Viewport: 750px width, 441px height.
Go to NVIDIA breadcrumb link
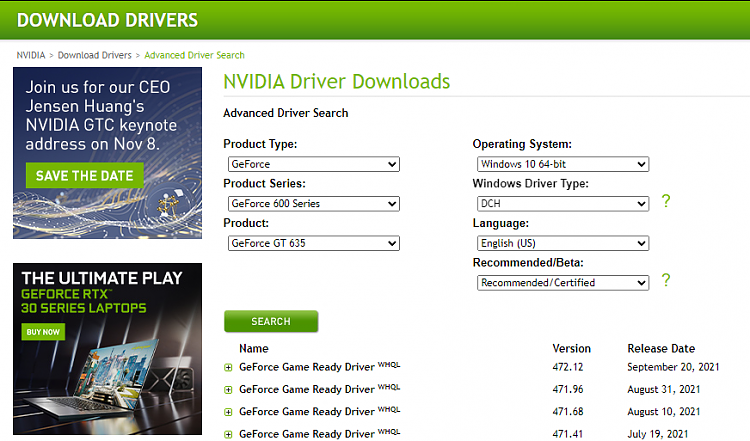(31, 55)
